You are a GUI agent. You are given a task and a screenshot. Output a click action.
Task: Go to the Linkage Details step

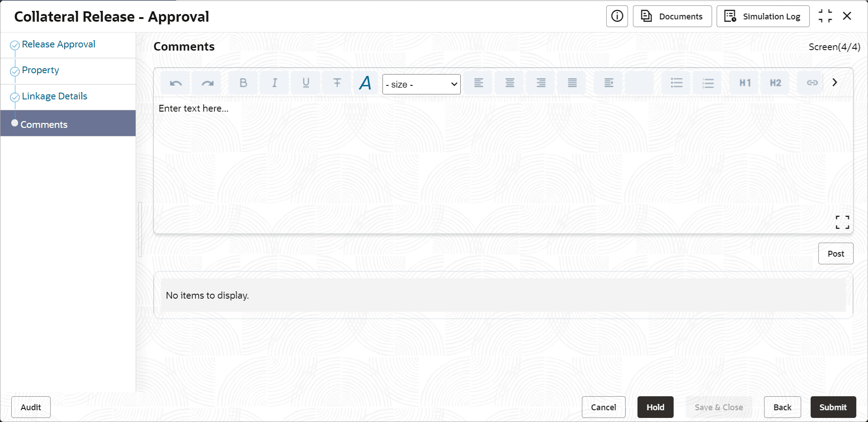pos(55,96)
